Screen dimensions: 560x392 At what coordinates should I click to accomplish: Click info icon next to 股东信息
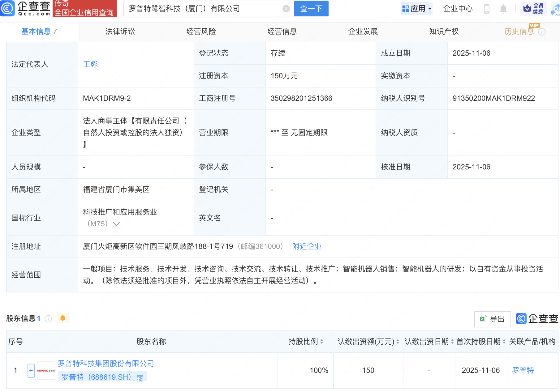coord(48,319)
